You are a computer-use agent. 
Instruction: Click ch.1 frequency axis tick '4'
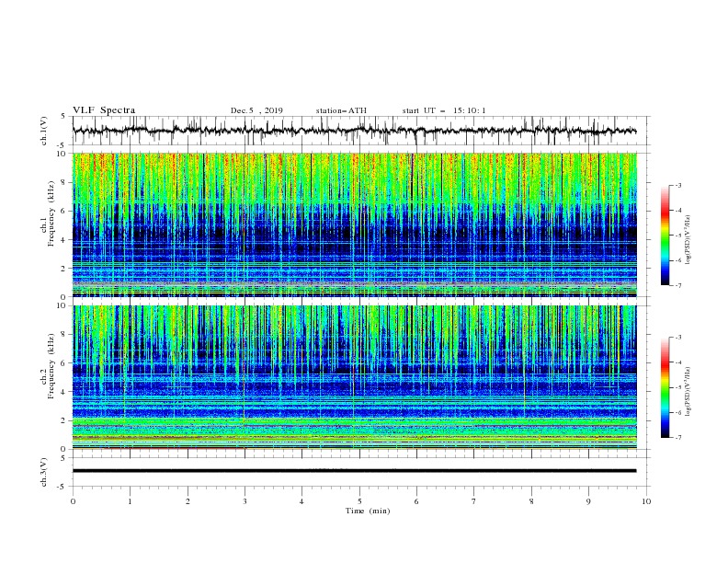65,240
